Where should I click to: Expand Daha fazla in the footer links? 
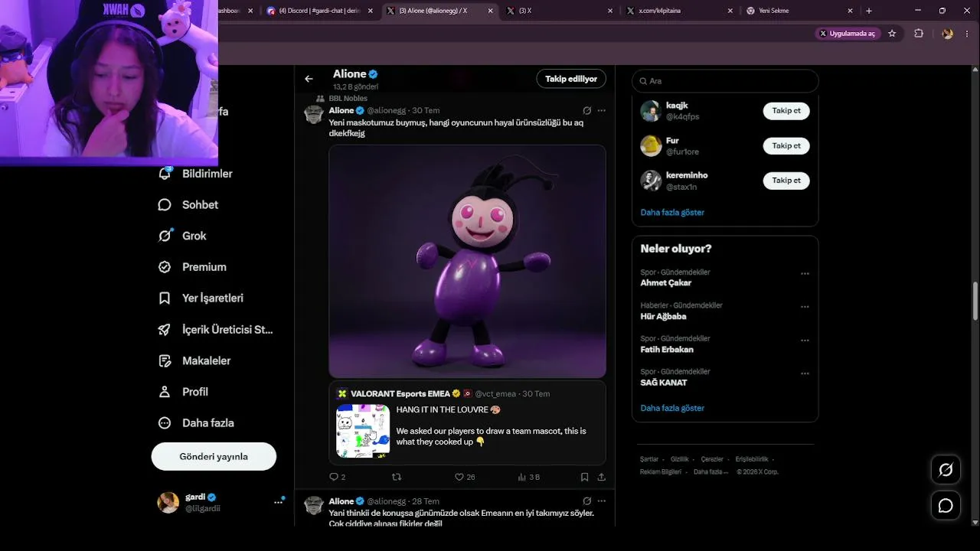(710, 472)
